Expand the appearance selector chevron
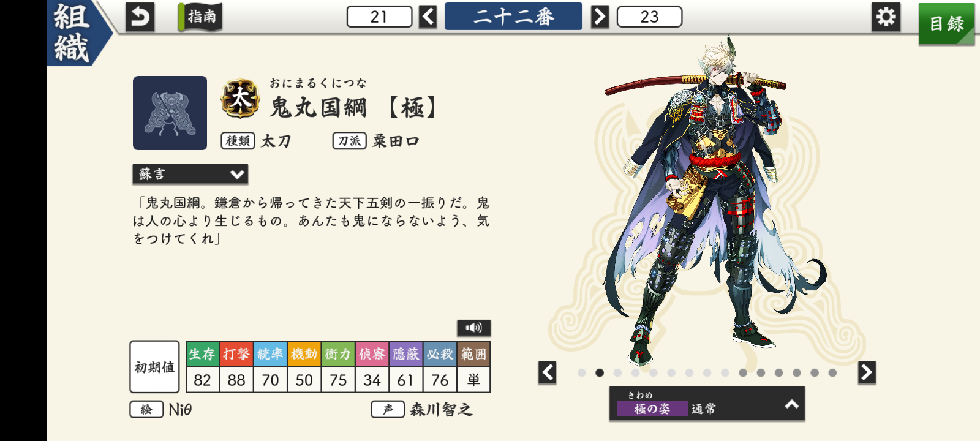The width and height of the screenshot is (980, 441). (792, 404)
